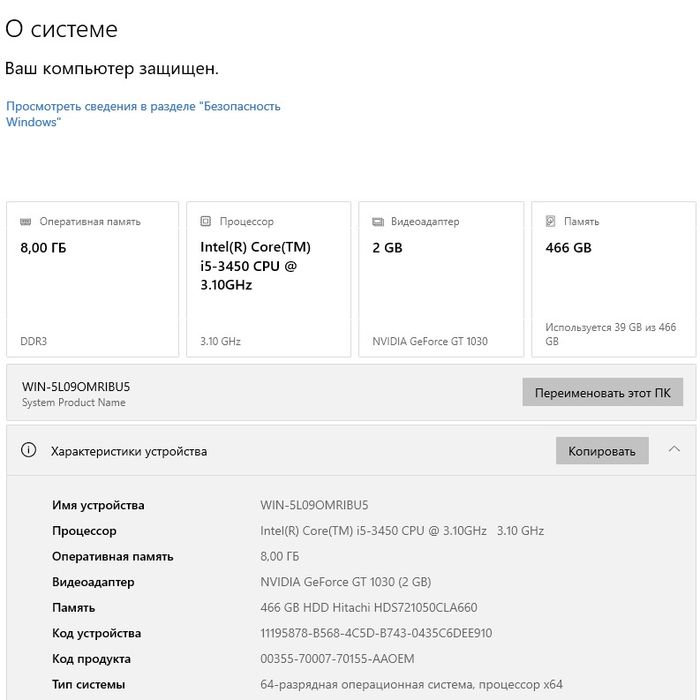This screenshot has height=700, width=700.
Task: Click the Копировать button
Action: click(x=602, y=451)
